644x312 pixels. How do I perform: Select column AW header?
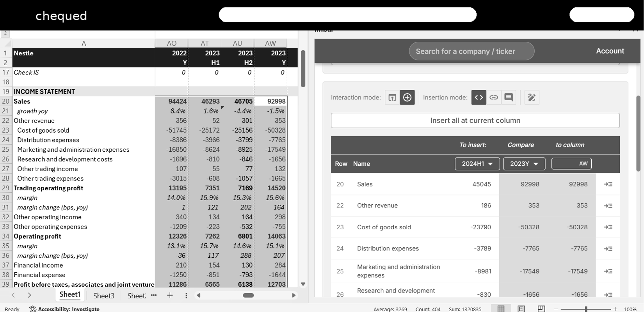pyautogui.click(x=270, y=43)
